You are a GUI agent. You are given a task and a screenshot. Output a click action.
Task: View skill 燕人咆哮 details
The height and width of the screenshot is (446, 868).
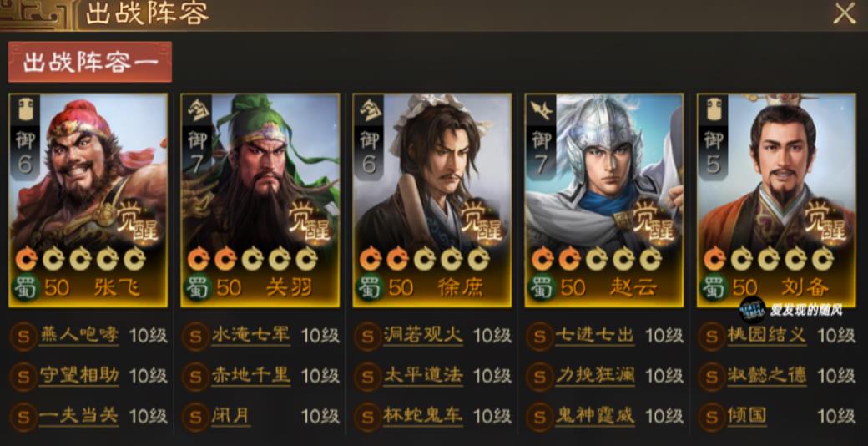coord(78,335)
